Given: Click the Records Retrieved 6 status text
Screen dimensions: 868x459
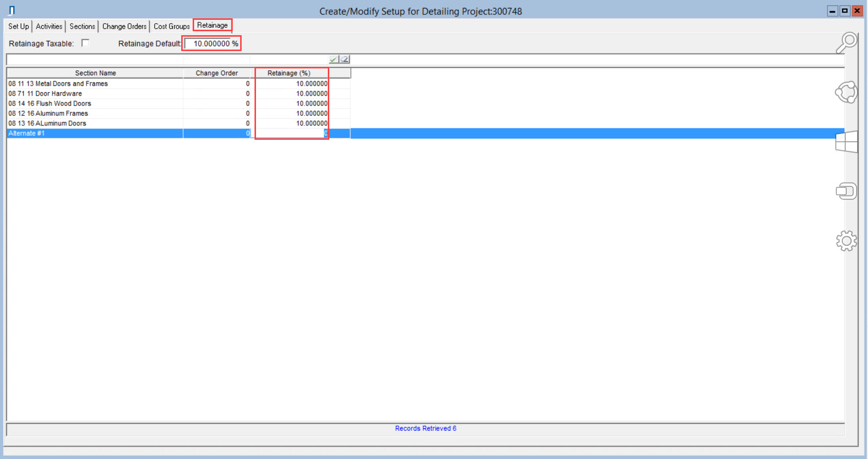Looking at the screenshot, I should tap(425, 429).
